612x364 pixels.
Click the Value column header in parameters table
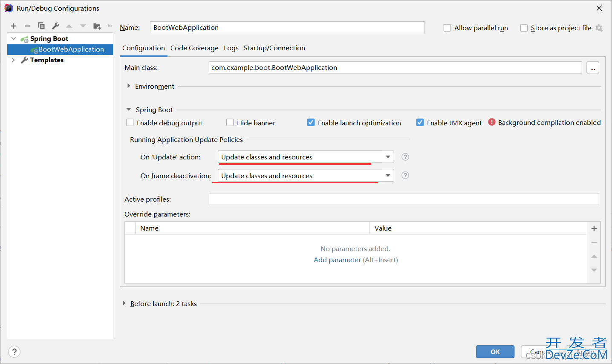(478, 228)
